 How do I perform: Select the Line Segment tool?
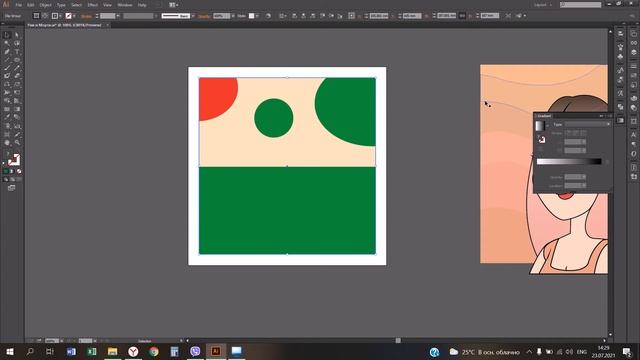tap(7, 60)
